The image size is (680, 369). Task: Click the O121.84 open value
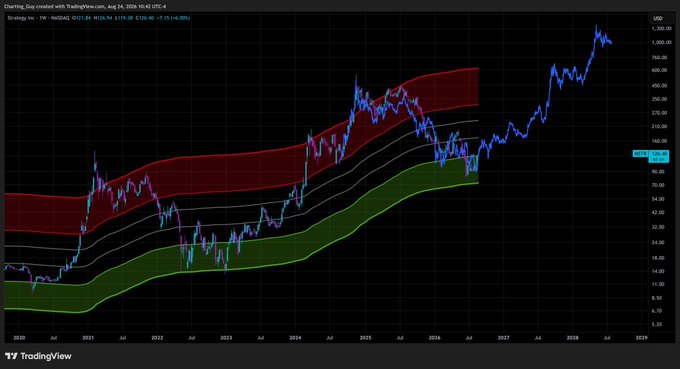coord(82,18)
